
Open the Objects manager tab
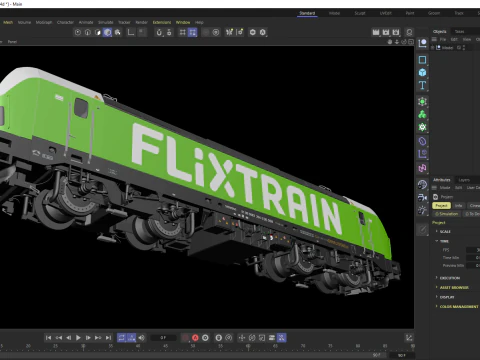(x=439, y=31)
